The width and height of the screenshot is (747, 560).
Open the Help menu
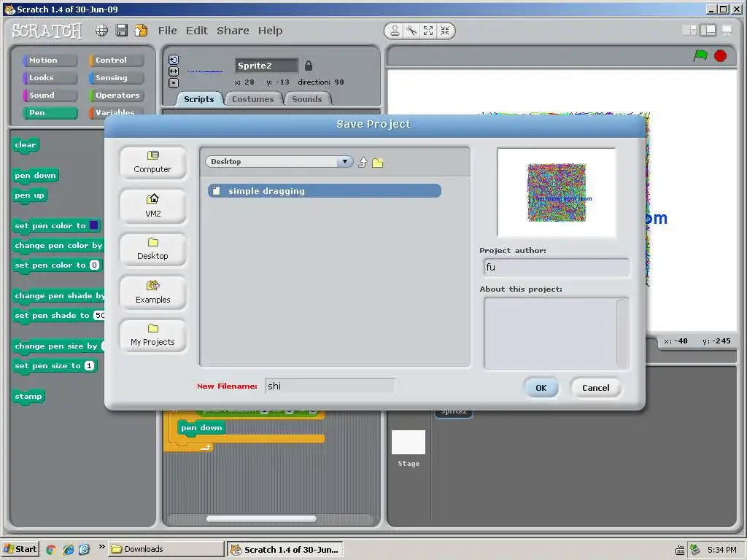pos(270,31)
